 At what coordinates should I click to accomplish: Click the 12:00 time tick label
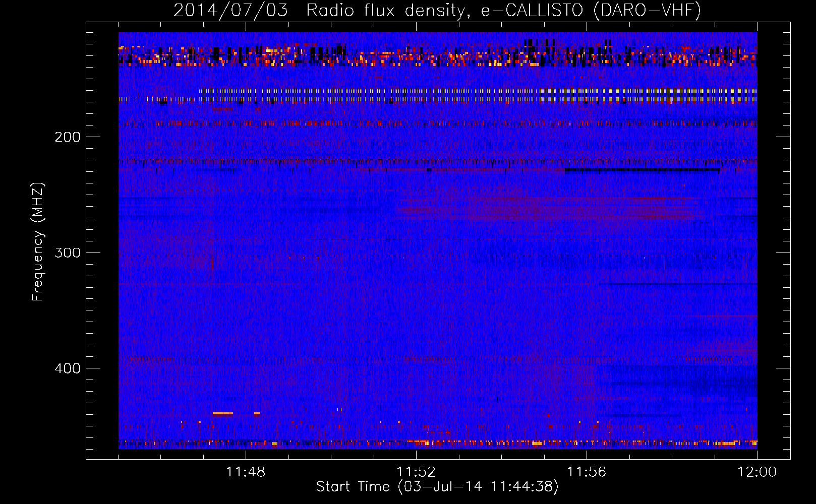click(757, 472)
